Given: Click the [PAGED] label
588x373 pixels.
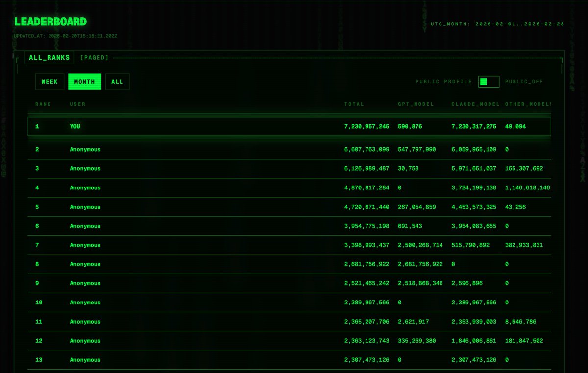Looking at the screenshot, I should tap(94, 58).
